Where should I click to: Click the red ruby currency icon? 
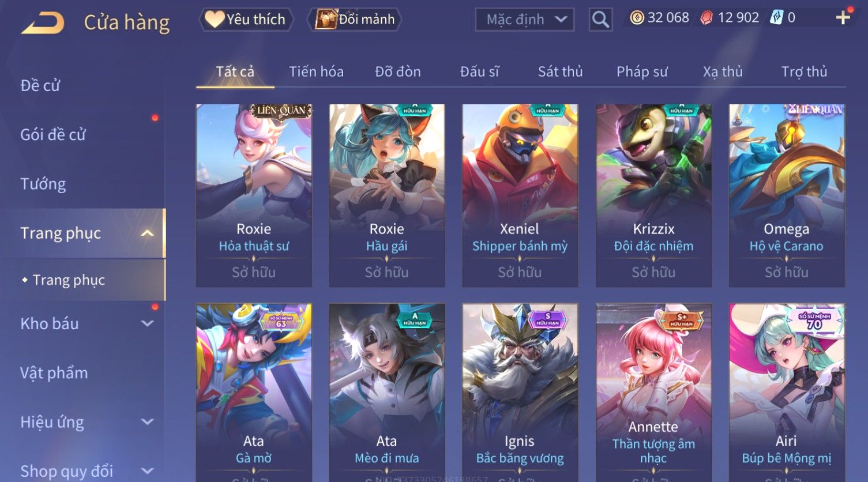pos(706,18)
